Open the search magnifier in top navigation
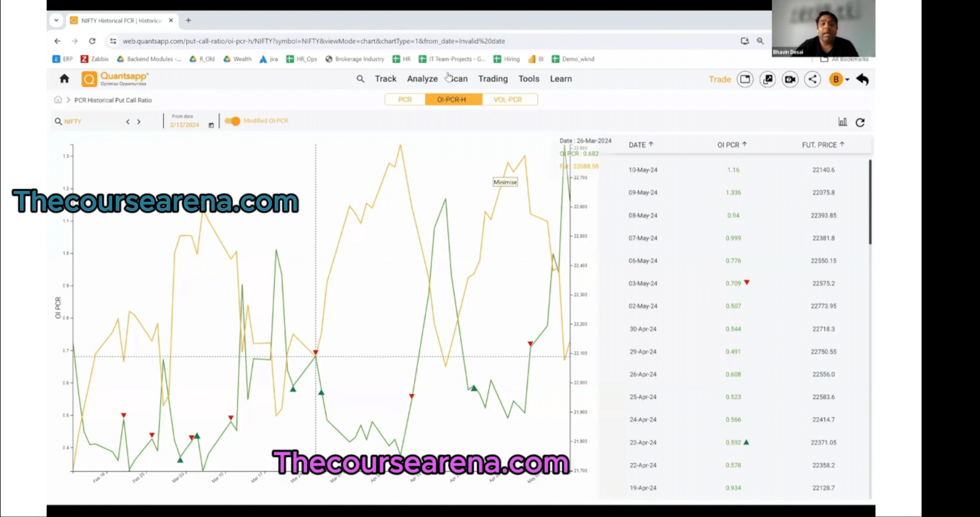The height and width of the screenshot is (517, 980). 360,79
